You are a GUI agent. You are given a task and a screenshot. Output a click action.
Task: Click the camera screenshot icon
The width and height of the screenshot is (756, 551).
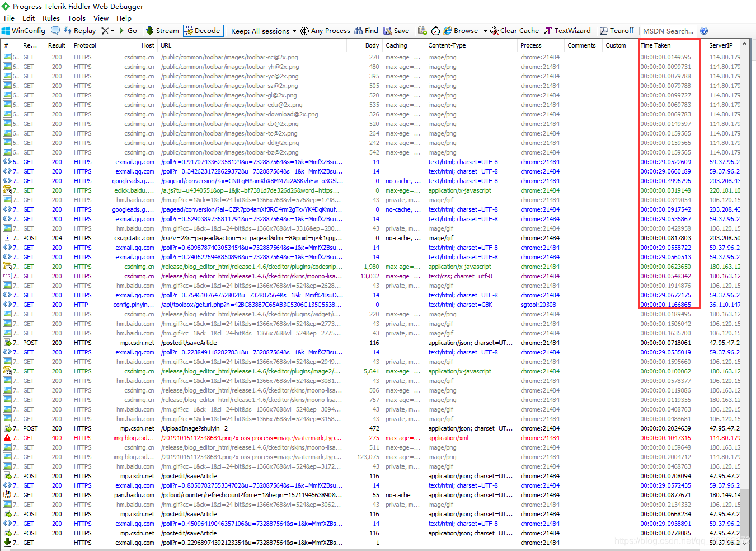pyautogui.click(x=422, y=31)
